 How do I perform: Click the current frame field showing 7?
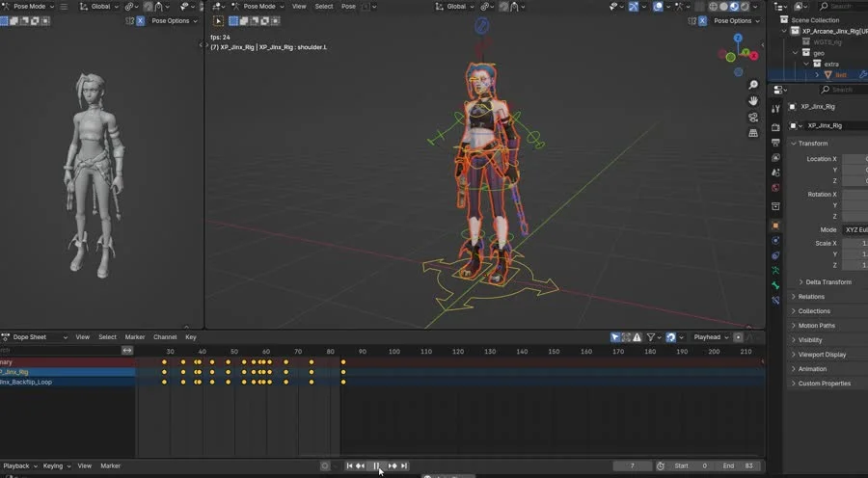point(632,465)
